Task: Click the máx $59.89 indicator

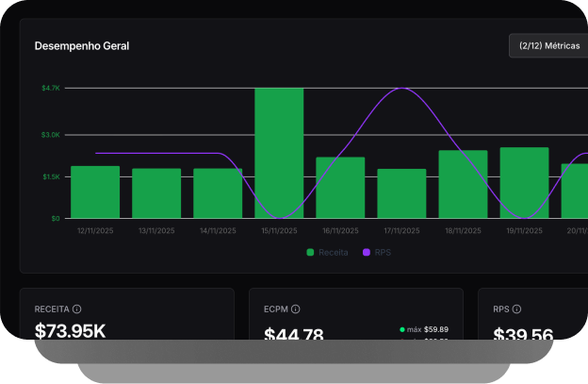Action: tap(424, 329)
